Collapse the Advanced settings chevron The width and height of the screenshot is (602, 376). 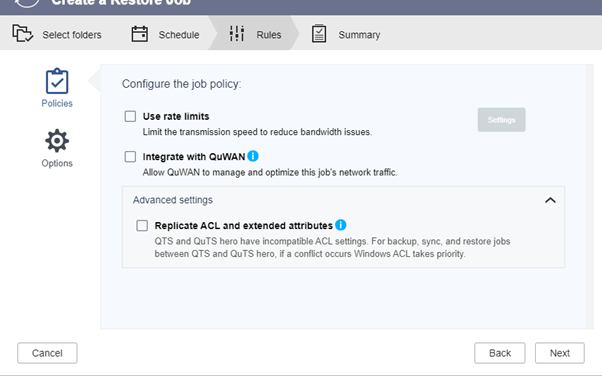pyautogui.click(x=550, y=200)
